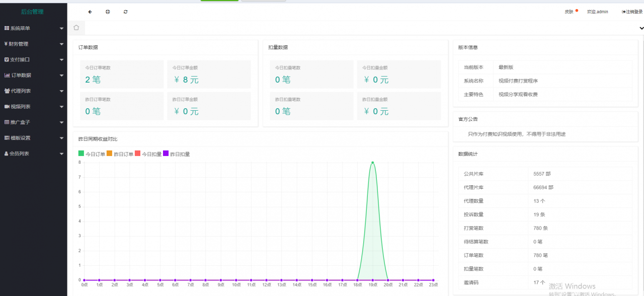Click the logout icon beside 注销登录
Screen dimensions: 644x296
[x=624, y=12]
